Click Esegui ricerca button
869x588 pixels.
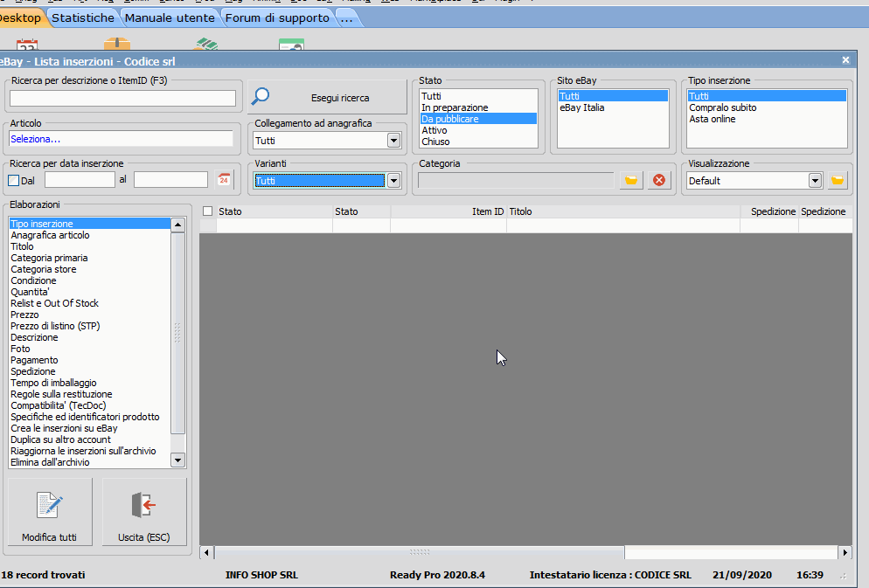pos(328,98)
